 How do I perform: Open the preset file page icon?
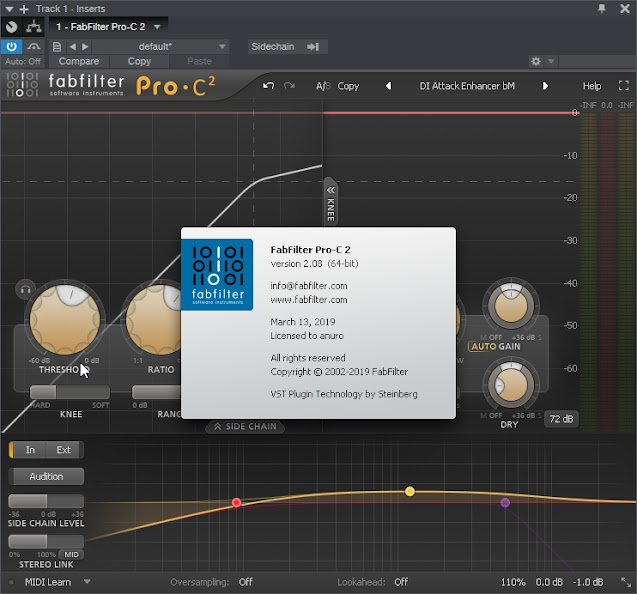click(x=57, y=47)
